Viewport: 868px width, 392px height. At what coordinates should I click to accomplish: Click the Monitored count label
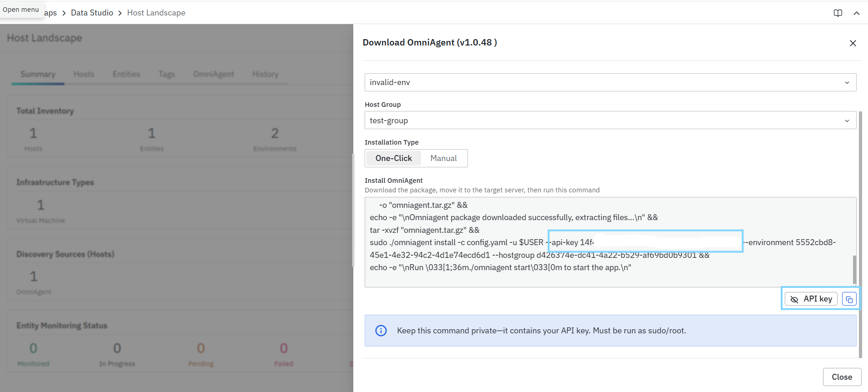coord(33,364)
